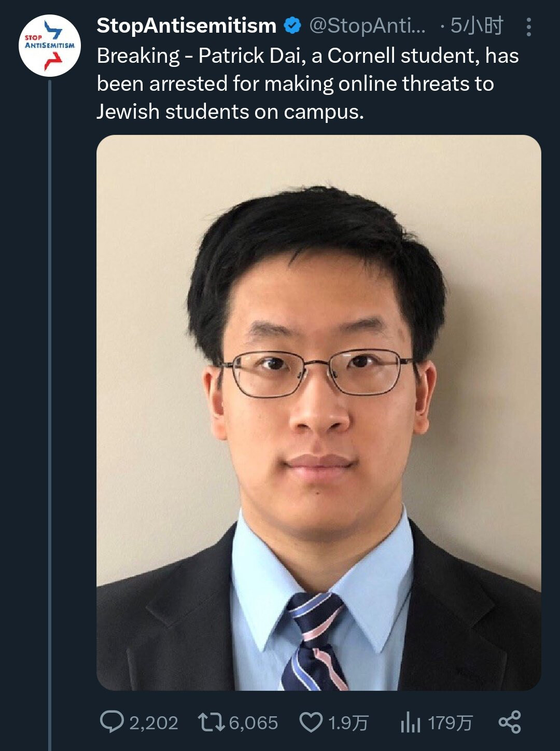Screen dimensions: 560x751
Task: View the 2,202 replies count
Action: (x=153, y=722)
